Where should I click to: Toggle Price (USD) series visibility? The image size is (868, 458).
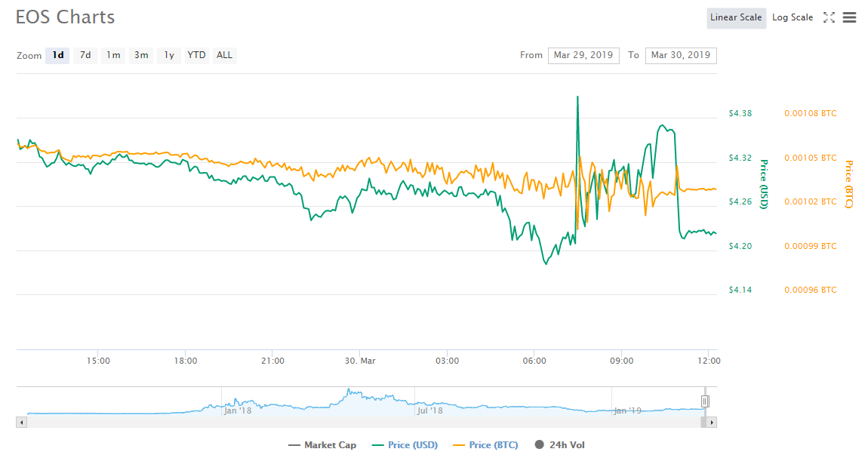tap(405, 444)
